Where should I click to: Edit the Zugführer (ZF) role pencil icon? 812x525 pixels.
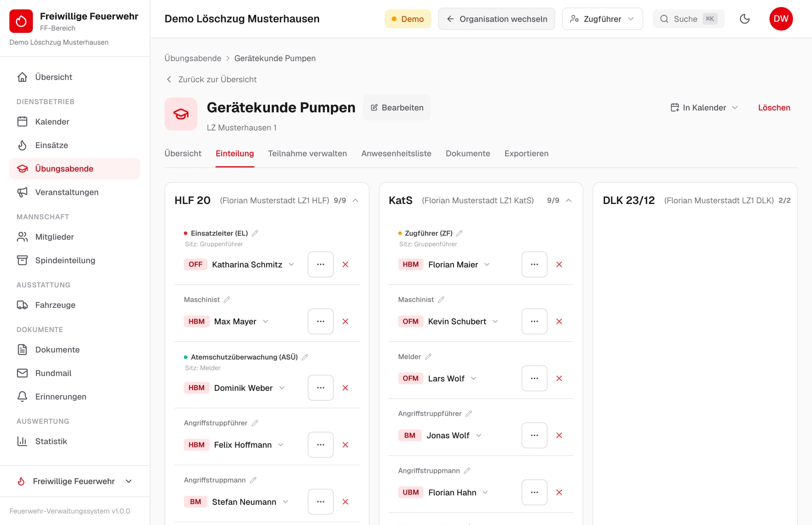point(459,233)
